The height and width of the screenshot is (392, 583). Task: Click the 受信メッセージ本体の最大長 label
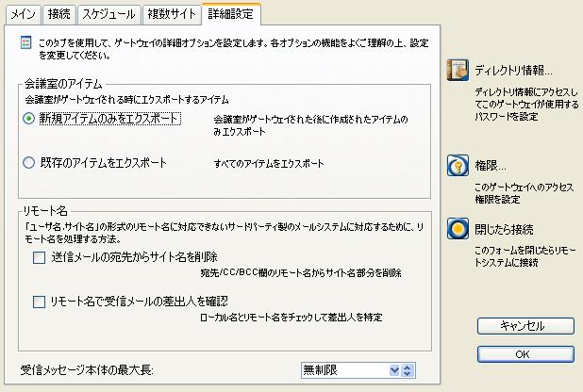pos(87,370)
